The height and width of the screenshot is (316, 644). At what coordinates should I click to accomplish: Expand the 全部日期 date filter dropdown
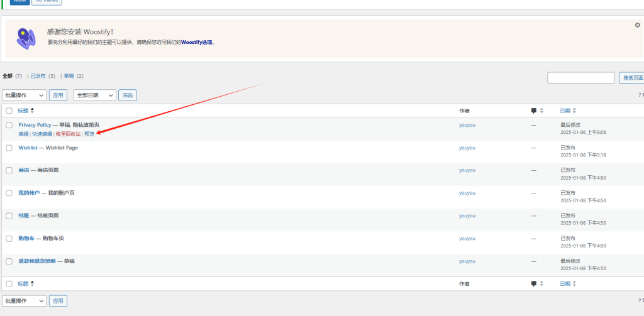click(x=95, y=95)
